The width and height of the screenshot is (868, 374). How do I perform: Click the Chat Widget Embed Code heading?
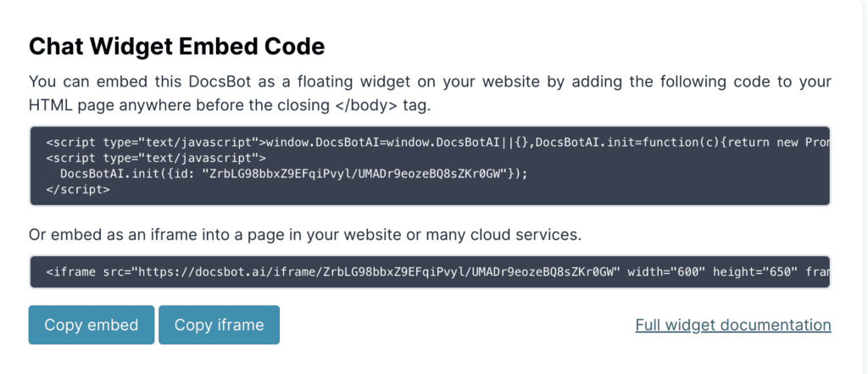coord(177,47)
